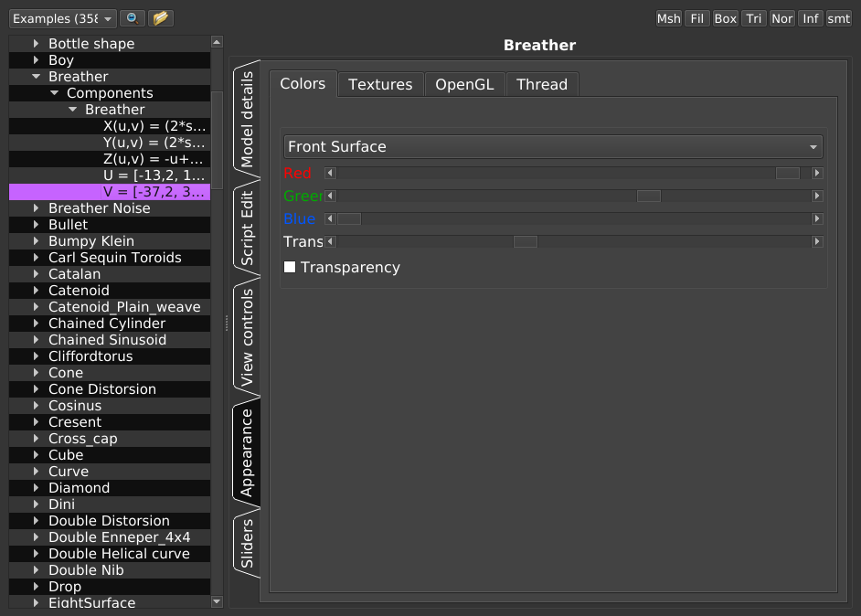Open the View controls side tab
861x616 pixels.
tap(247, 337)
